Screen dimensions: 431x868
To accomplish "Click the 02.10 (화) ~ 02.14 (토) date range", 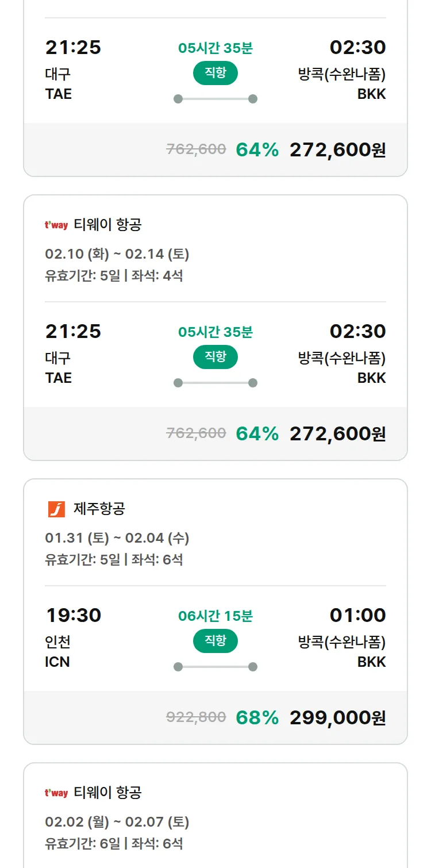I will point(117,254).
